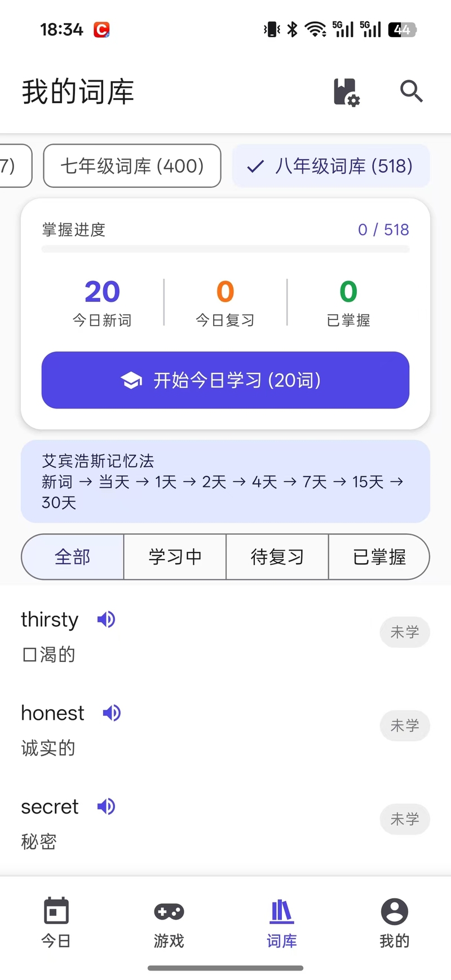Tap the search magnifier icon
This screenshot has width=451, height=980.
411,91
